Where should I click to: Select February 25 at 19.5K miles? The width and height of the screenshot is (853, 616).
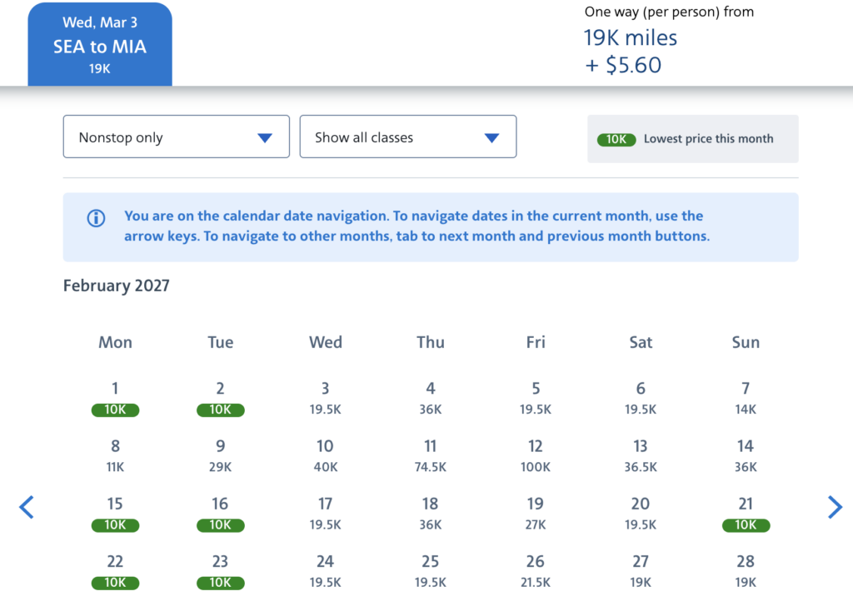click(x=430, y=570)
